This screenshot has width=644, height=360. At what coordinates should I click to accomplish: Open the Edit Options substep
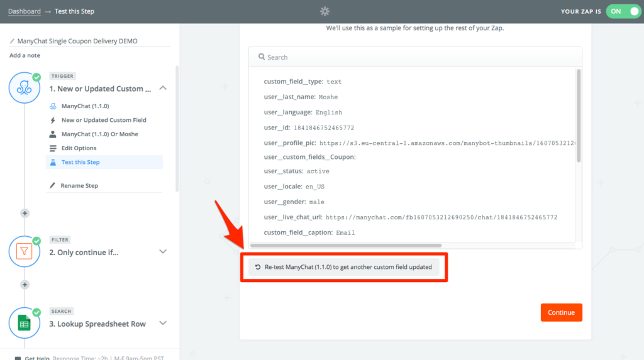pos(79,148)
